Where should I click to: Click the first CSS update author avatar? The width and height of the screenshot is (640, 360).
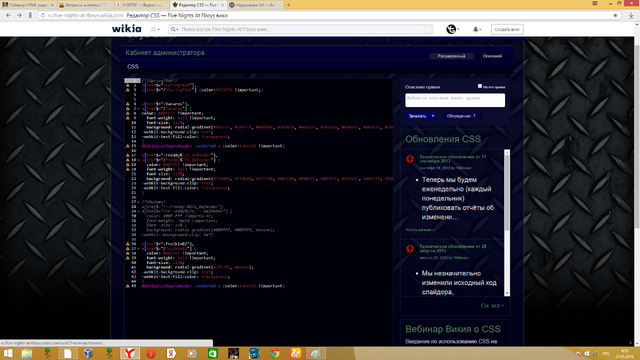[410, 159]
